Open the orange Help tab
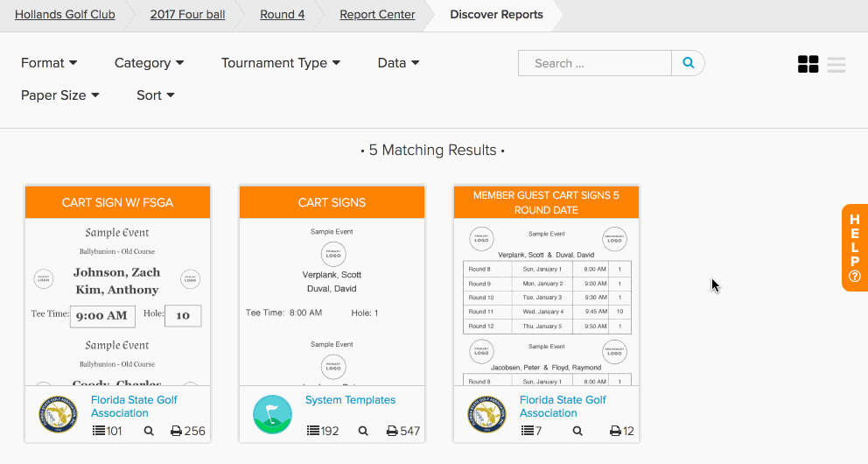Image resolution: width=868 pixels, height=464 pixels. coord(855,248)
